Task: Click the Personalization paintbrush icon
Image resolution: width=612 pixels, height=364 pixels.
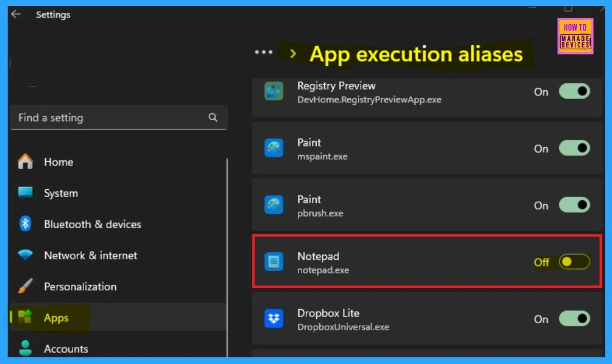Action: (x=26, y=286)
